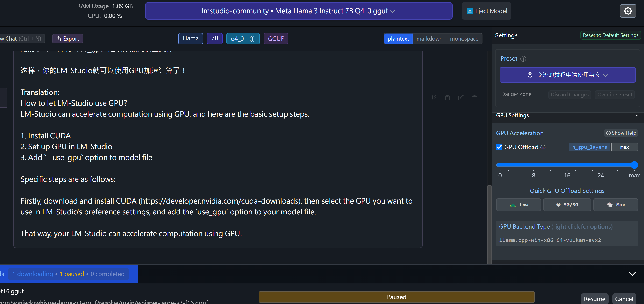The image size is (644, 304).
Task: Click the 7B tag badge
Action: pos(215,38)
